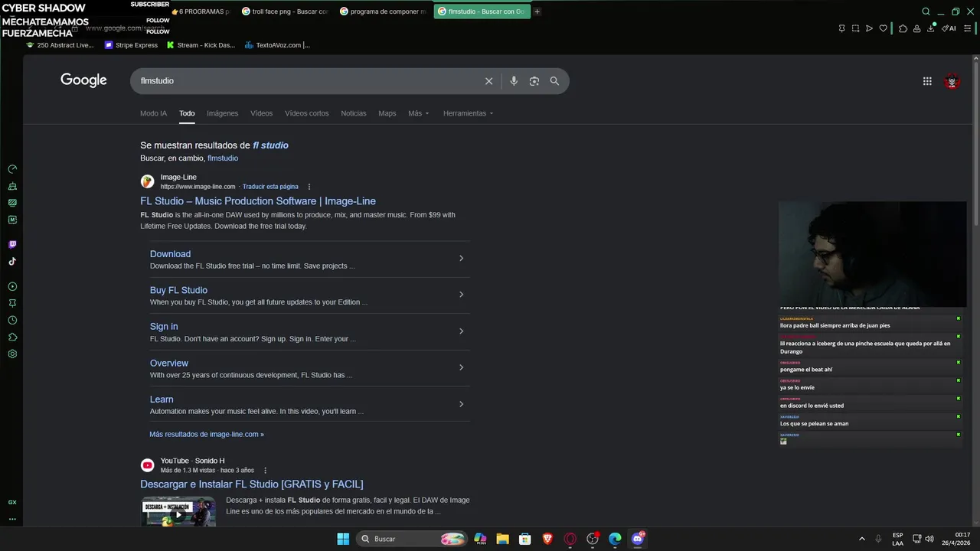Open Settings gear in Opera sidebar
Screen dimensions: 980x551
tap(12, 354)
